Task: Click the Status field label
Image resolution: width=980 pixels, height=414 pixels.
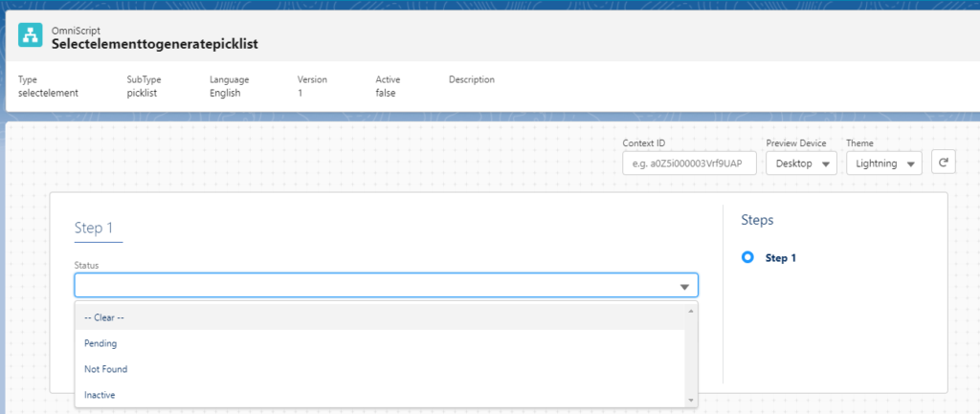Action: pos(86,266)
